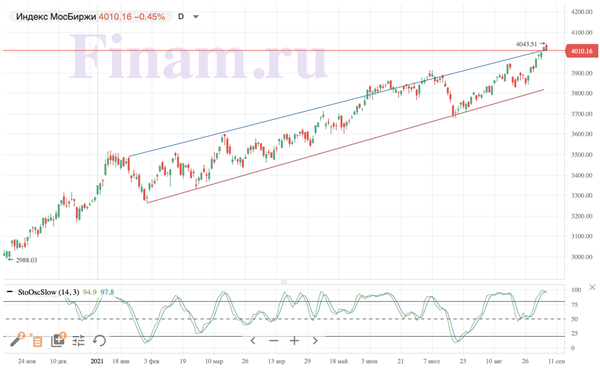
Task: Shift chart right with the right chevron
Action: (315, 340)
